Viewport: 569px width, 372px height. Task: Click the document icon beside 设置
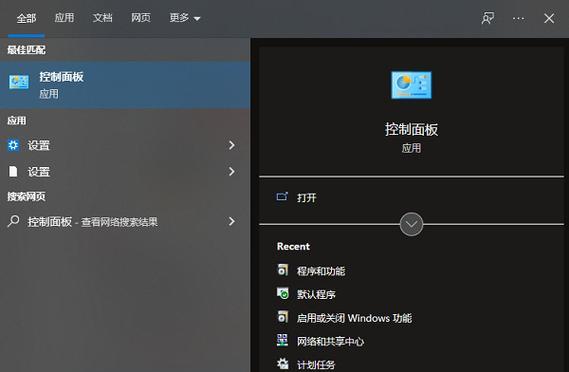coord(13,171)
